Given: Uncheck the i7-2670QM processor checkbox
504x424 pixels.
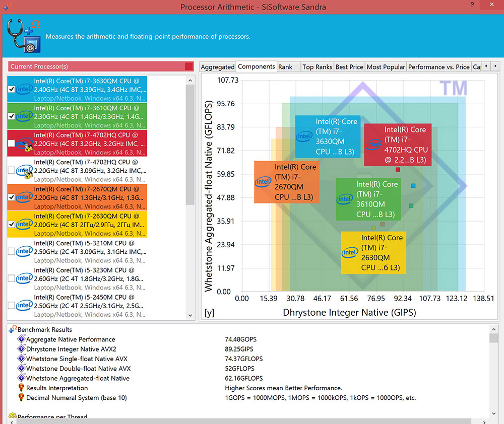Looking at the screenshot, I should point(11,197).
